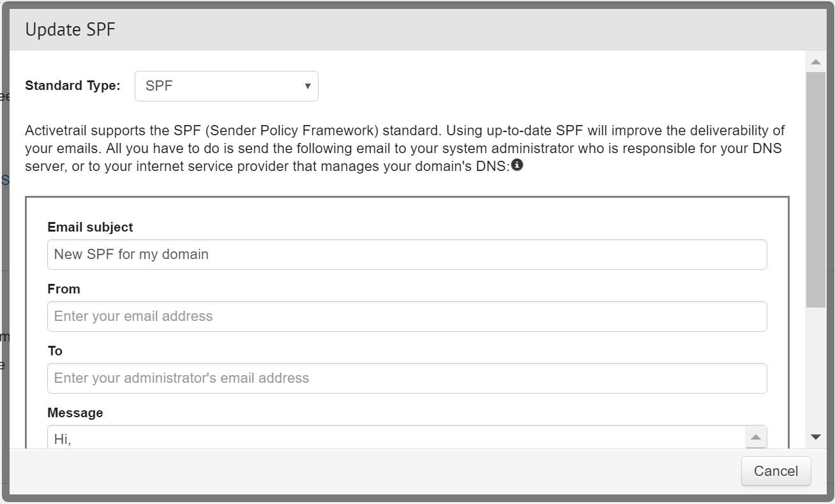Click the dialog's vertical scrollbar thumb

click(815, 189)
